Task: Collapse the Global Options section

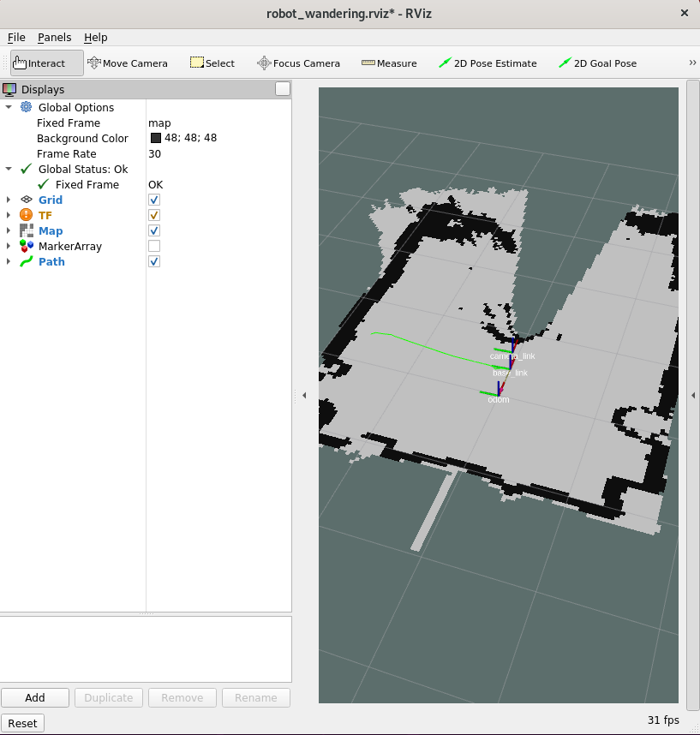Action: [x=9, y=108]
